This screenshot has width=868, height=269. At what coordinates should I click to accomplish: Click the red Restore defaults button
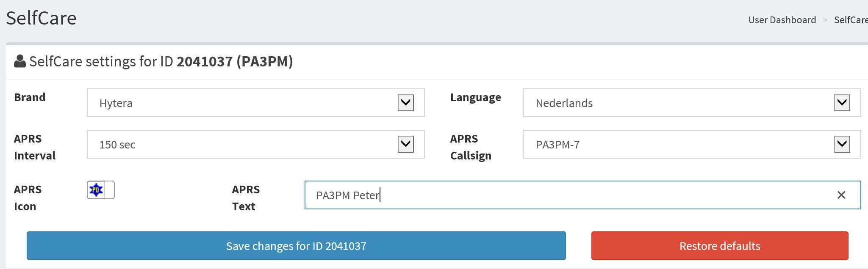click(x=720, y=246)
